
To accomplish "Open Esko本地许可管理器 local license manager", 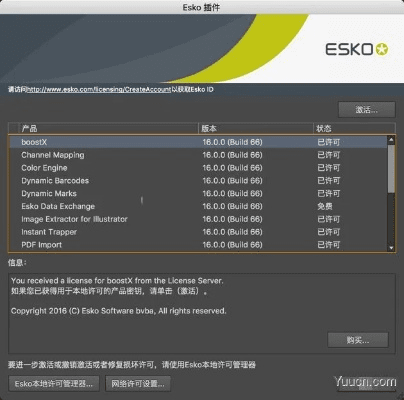I will click(x=54, y=384).
